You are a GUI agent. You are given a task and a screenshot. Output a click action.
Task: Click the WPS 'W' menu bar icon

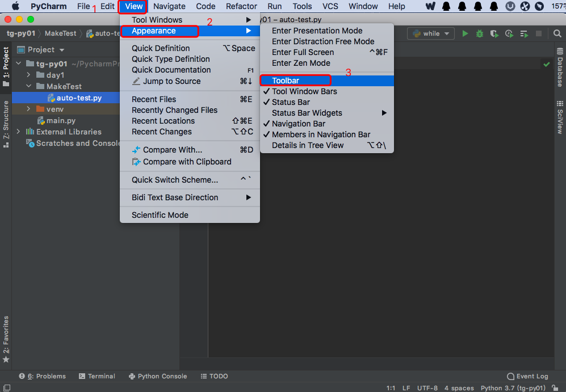point(430,6)
